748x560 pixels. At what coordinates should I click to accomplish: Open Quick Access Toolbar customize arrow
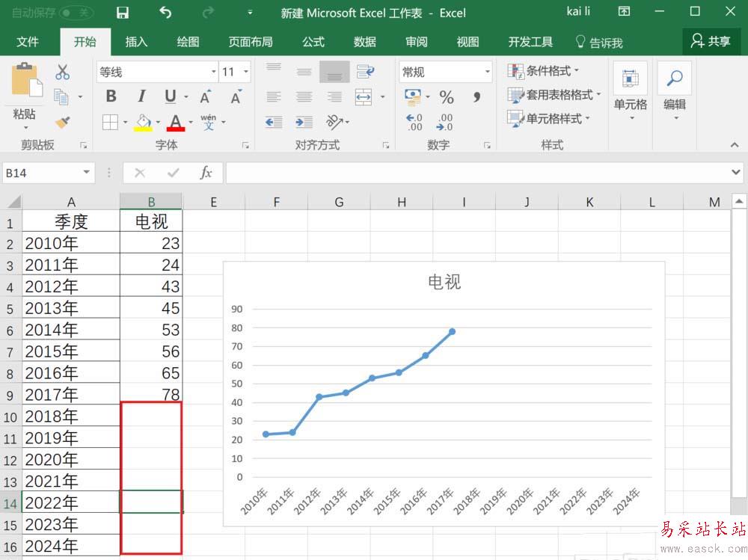tap(250, 13)
